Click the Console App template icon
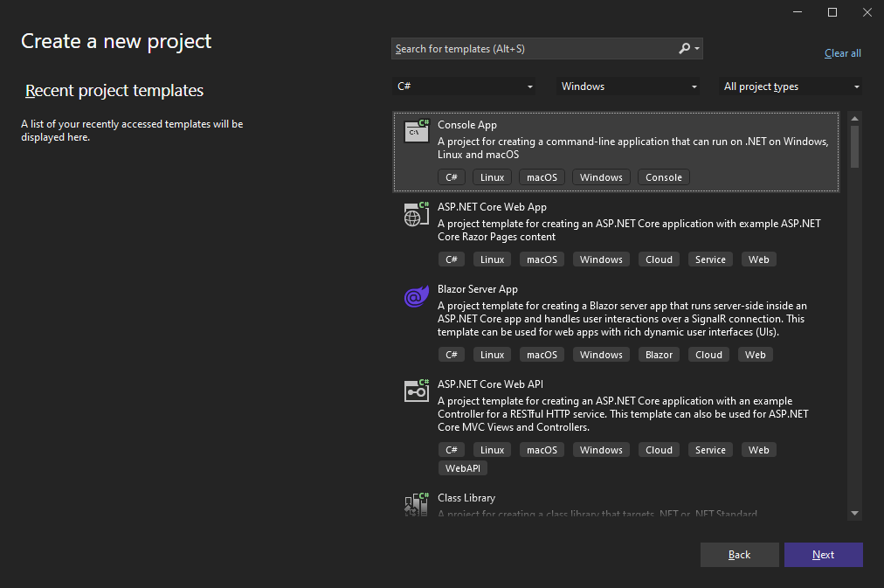The image size is (884, 588). [417, 131]
